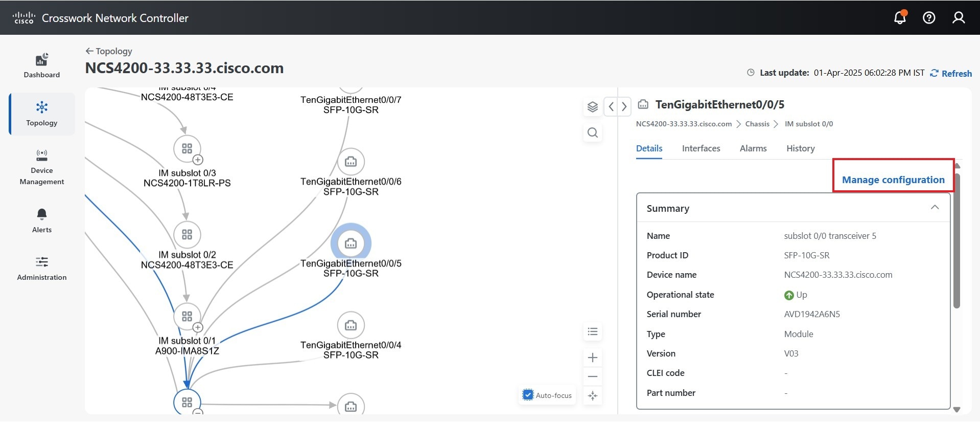The height and width of the screenshot is (422, 980).
Task: Select the IM subslot 0/3 node icon
Action: (187, 148)
